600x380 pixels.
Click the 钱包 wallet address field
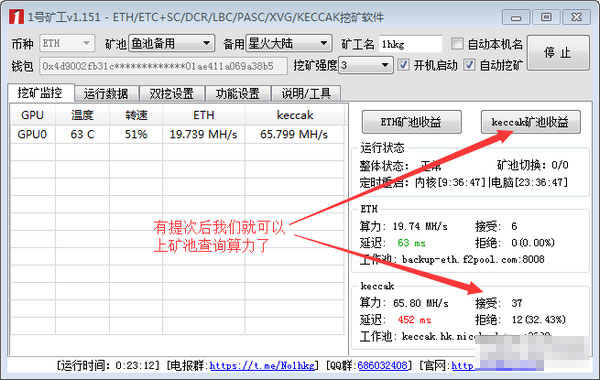pos(163,66)
